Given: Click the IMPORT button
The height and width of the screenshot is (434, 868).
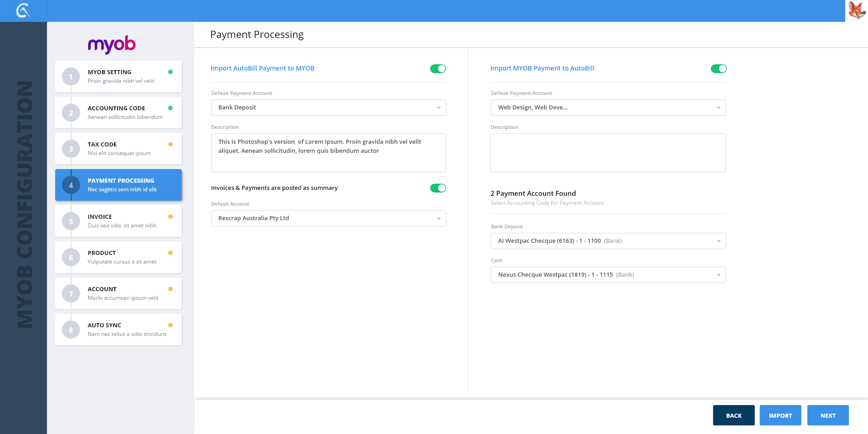Looking at the screenshot, I should [780, 415].
